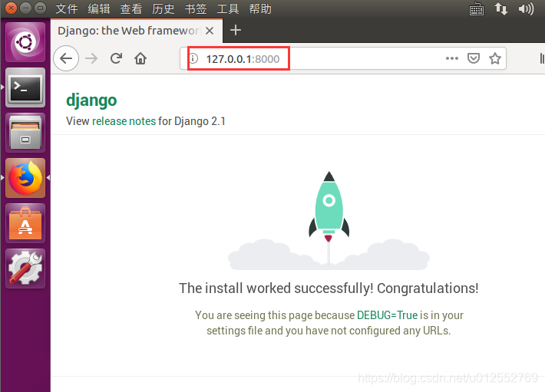Open the 编辑 (Edit) menu
The width and height of the screenshot is (545, 392).
[99, 8]
